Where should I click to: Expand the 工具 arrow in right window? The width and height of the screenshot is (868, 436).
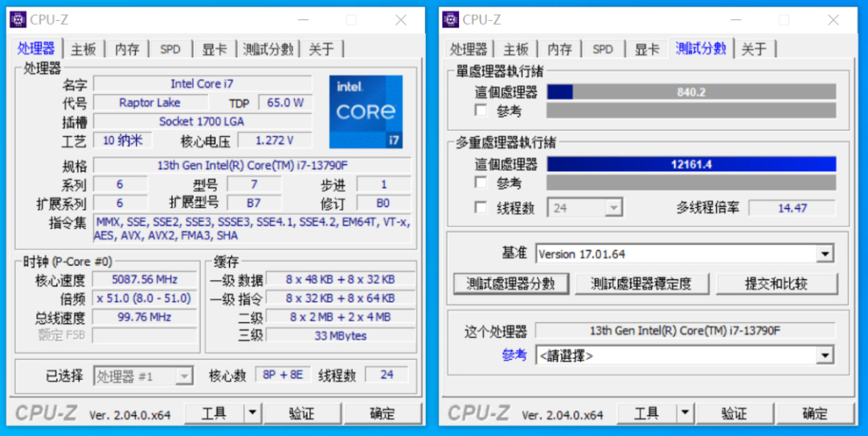coord(686,413)
